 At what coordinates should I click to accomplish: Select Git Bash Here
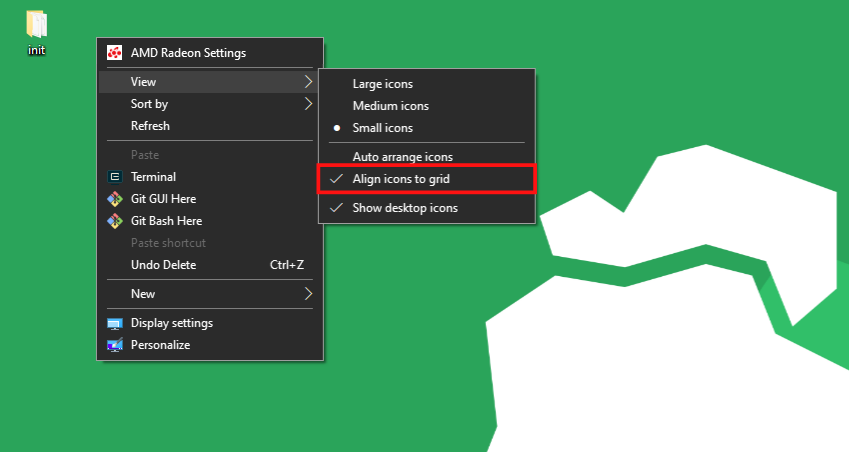210,221
